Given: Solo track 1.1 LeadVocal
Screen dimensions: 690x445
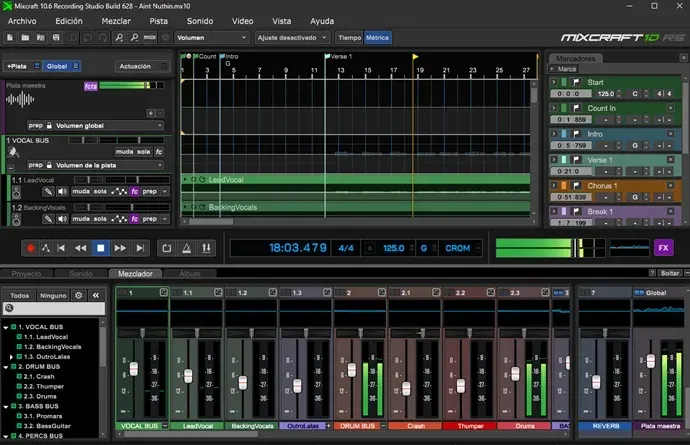Looking at the screenshot, I should [100, 191].
